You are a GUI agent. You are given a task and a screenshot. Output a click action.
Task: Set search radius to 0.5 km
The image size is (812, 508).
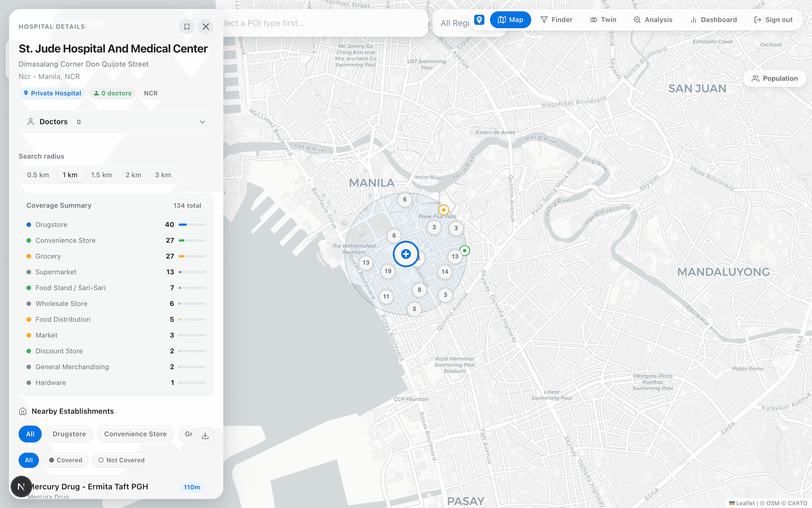point(38,175)
